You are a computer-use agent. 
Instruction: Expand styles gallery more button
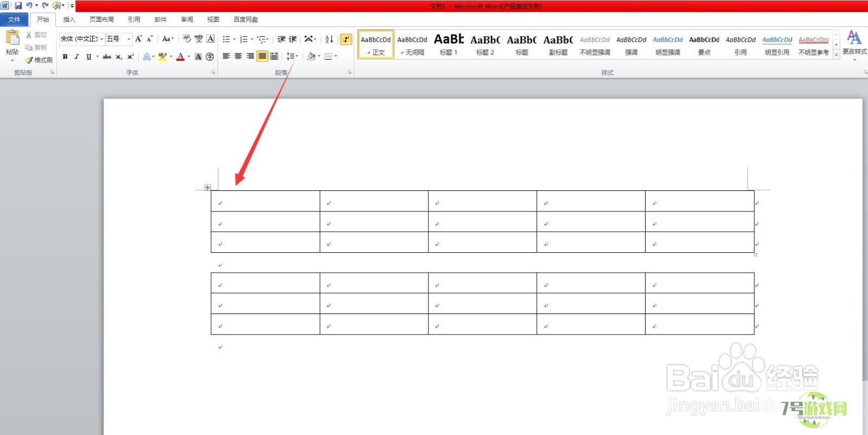click(837, 55)
